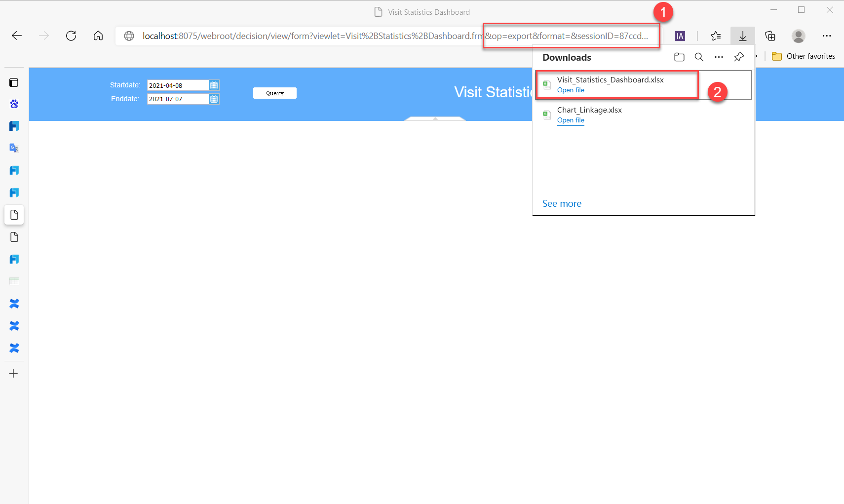
Task: Expand the favorites bar chevron
Action: [756, 56]
